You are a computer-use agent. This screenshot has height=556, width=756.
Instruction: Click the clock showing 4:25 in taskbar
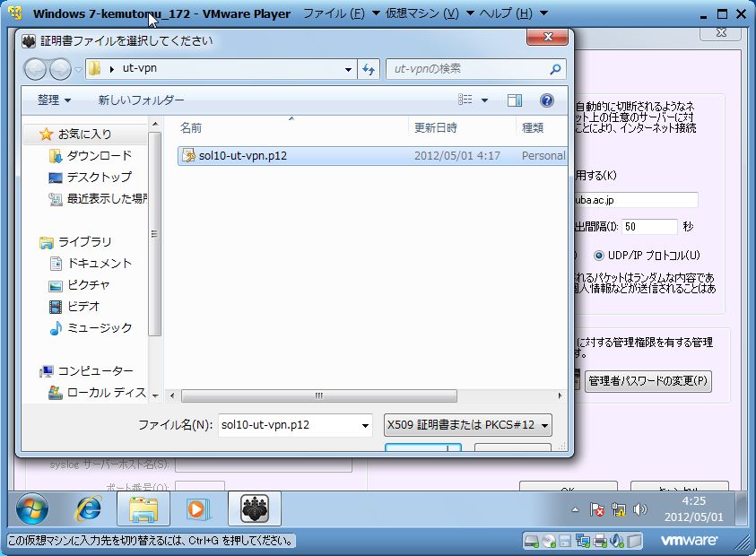[694, 508]
